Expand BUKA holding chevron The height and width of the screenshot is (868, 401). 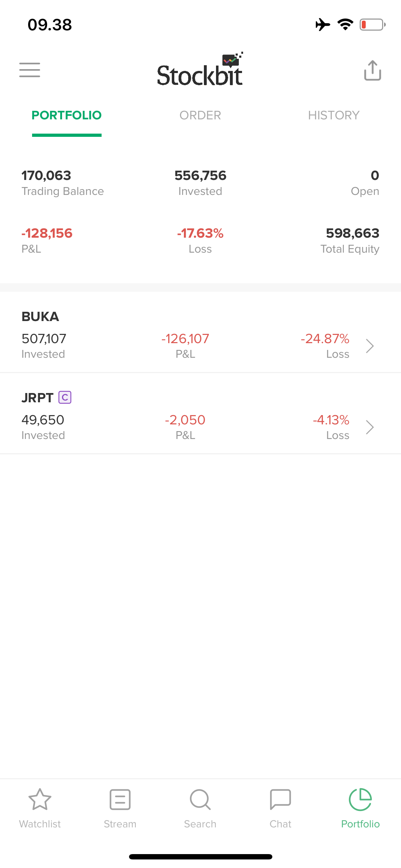pyautogui.click(x=370, y=346)
